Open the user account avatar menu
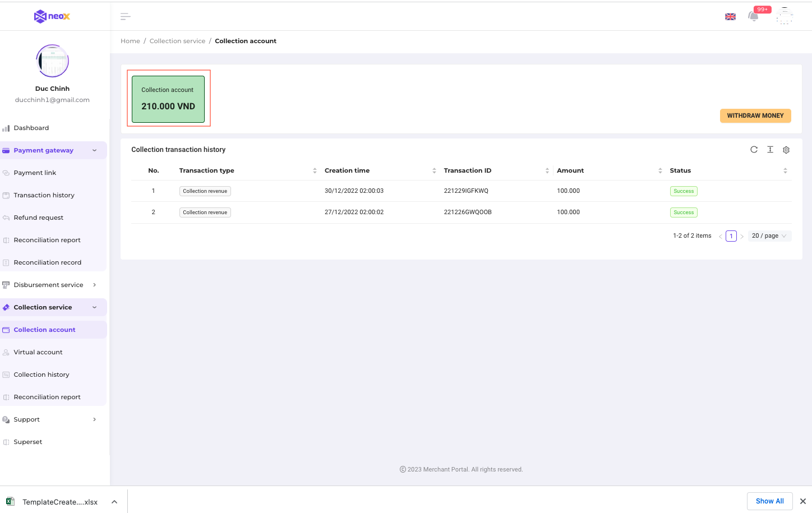812x513 pixels. tap(785, 16)
